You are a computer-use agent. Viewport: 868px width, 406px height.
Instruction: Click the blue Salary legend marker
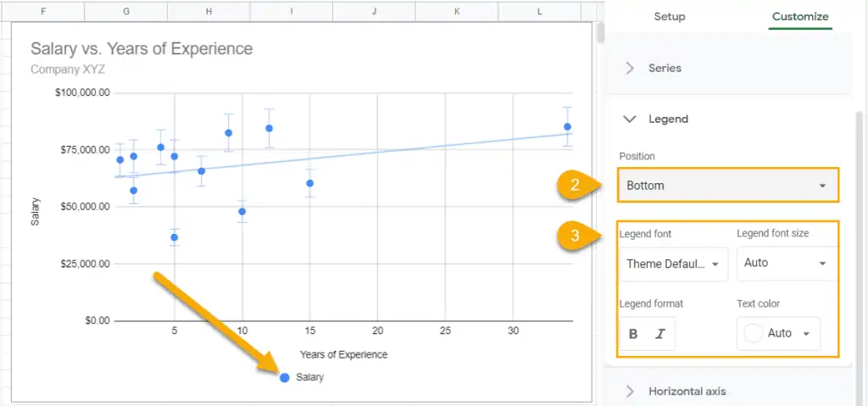(285, 377)
